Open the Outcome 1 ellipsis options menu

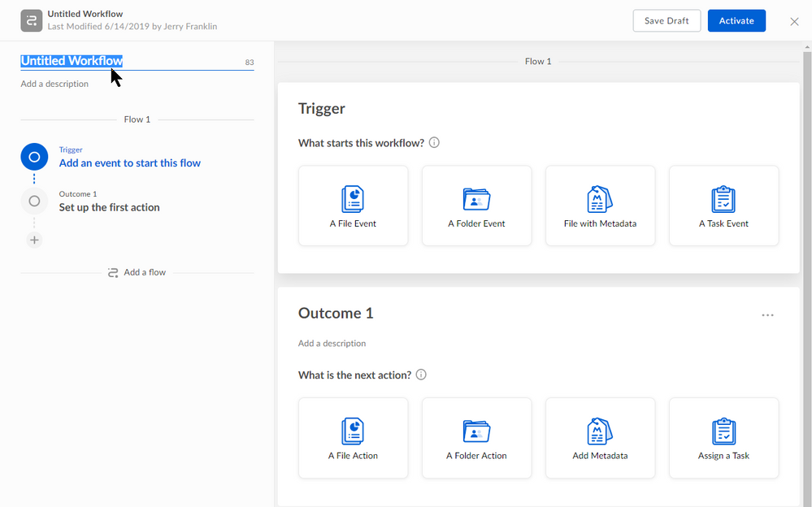[x=767, y=314]
